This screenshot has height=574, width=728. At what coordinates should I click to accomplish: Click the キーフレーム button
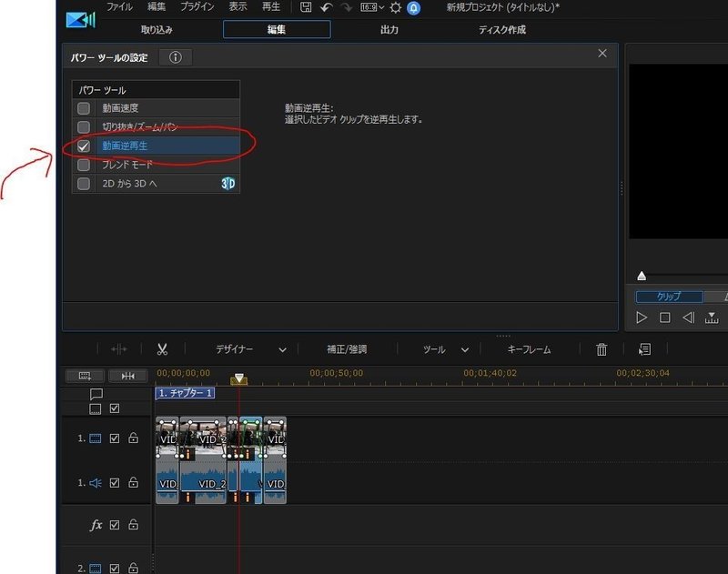[x=530, y=348]
